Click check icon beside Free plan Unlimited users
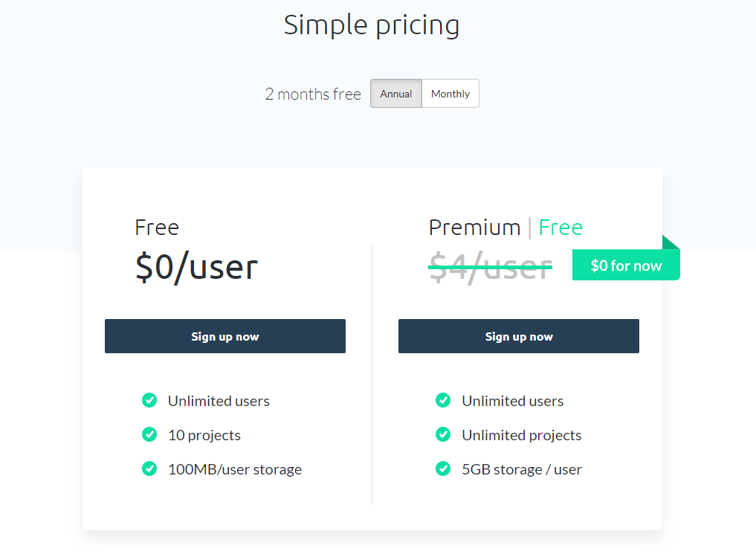Viewport: 756px width, 557px height. 149,400
